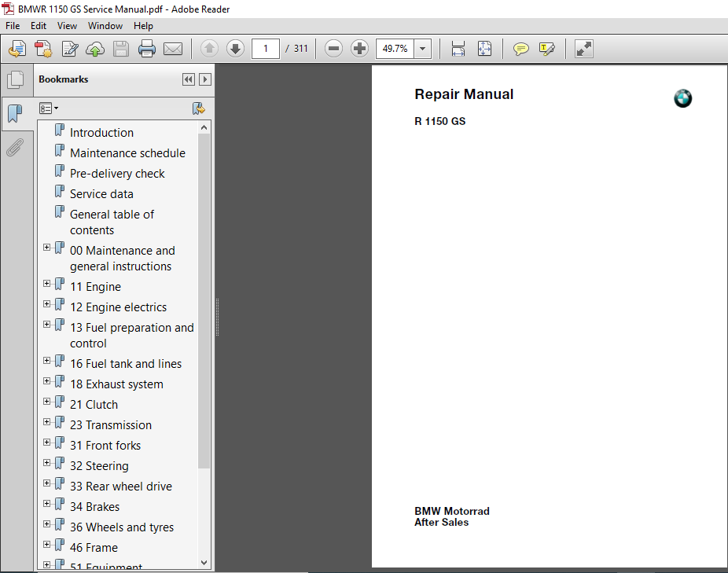Expand 16 Fuel tank and lines
728x573 pixels.
pos(47,360)
